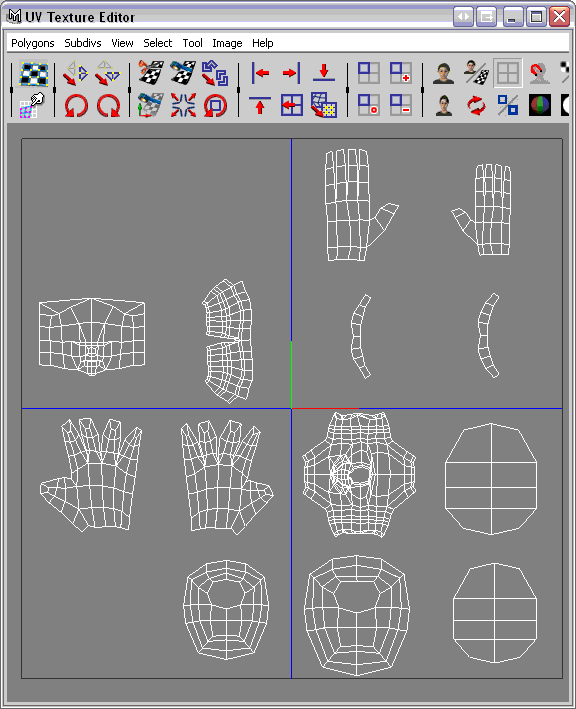Toggle the grid view display button
Viewport: 576px width, 709px height.
pos(507,73)
